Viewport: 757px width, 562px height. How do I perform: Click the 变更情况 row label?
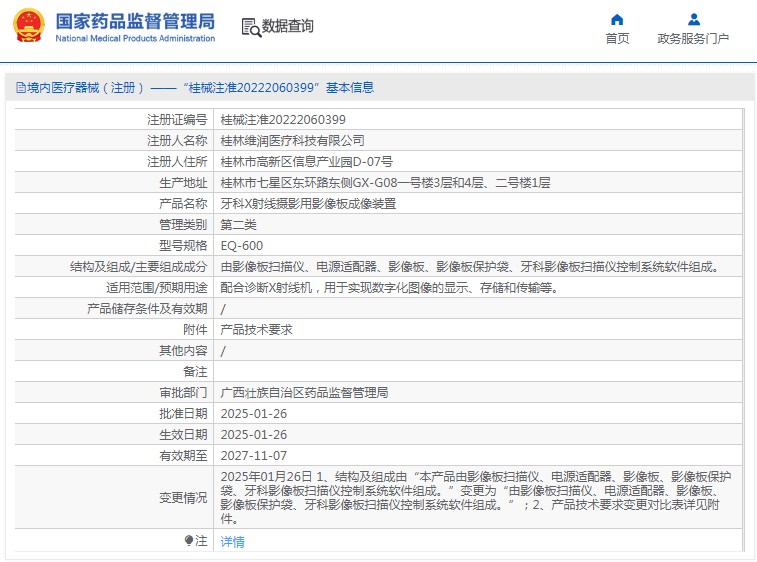pos(183,498)
